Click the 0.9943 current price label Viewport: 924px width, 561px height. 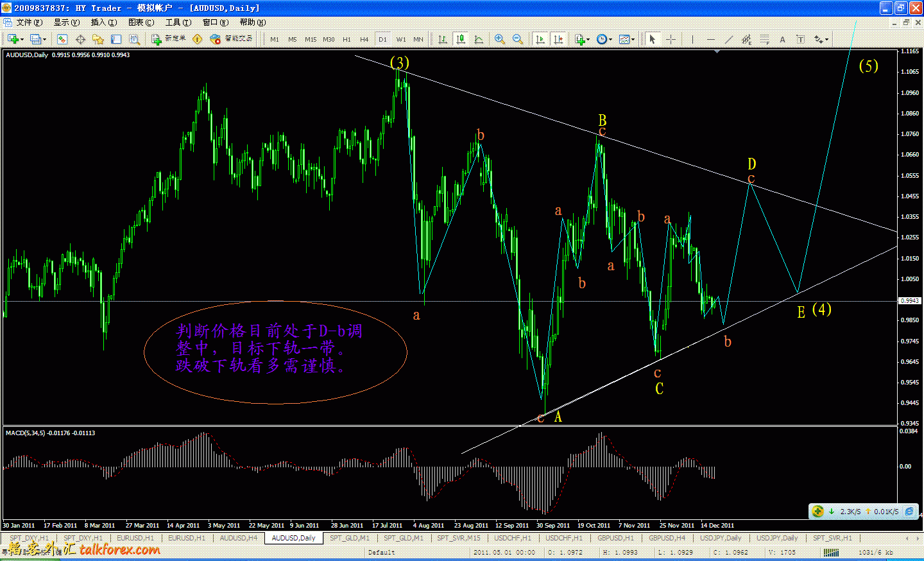pyautogui.click(x=910, y=300)
